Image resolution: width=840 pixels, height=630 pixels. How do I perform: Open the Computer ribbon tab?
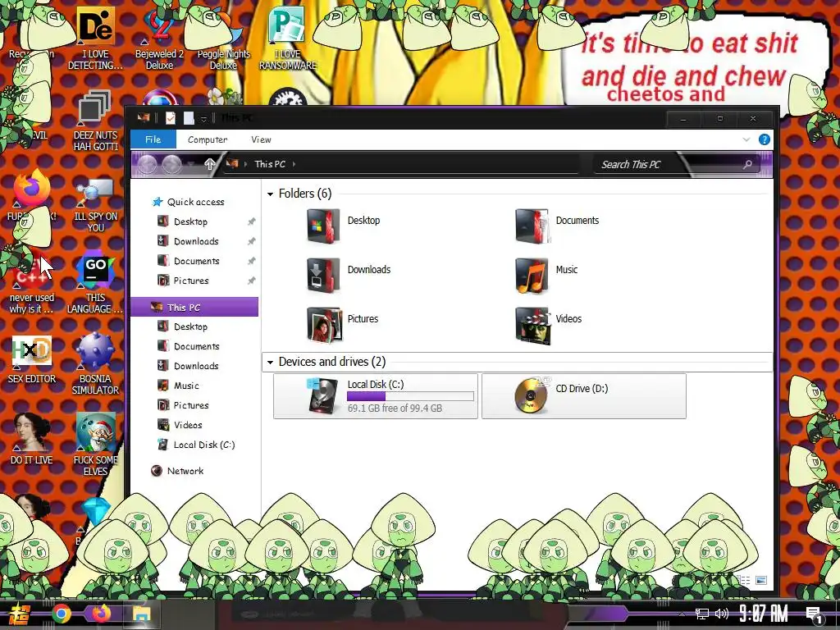coord(208,139)
